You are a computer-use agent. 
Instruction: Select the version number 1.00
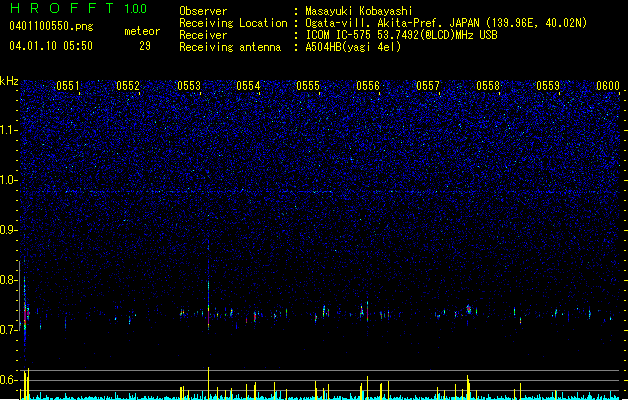point(136,9)
